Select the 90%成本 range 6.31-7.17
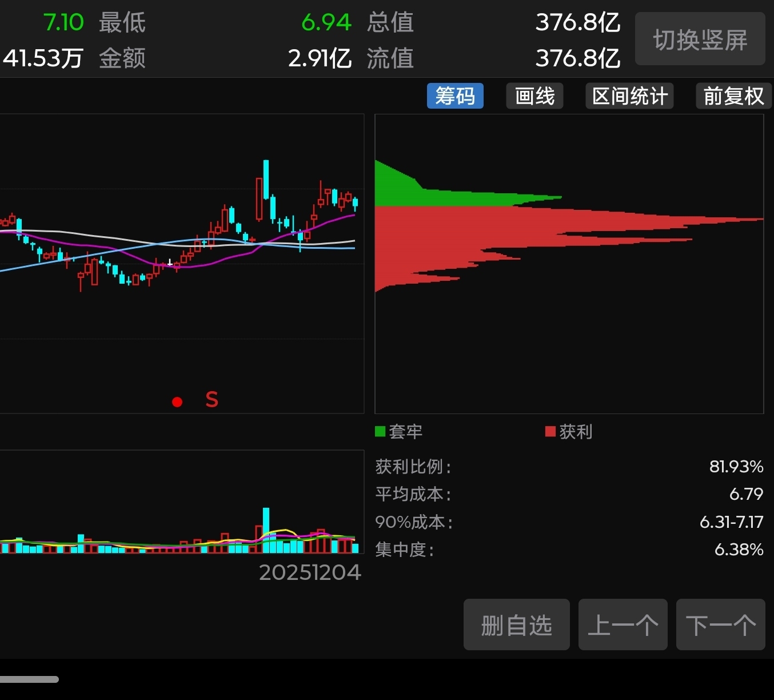774x700 pixels. coord(732,522)
